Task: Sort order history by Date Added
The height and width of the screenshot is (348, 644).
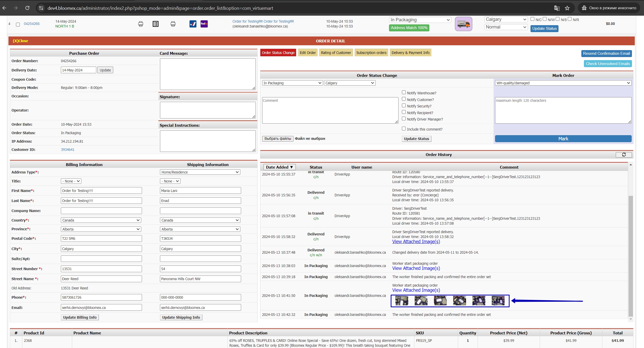Action: 279,167
